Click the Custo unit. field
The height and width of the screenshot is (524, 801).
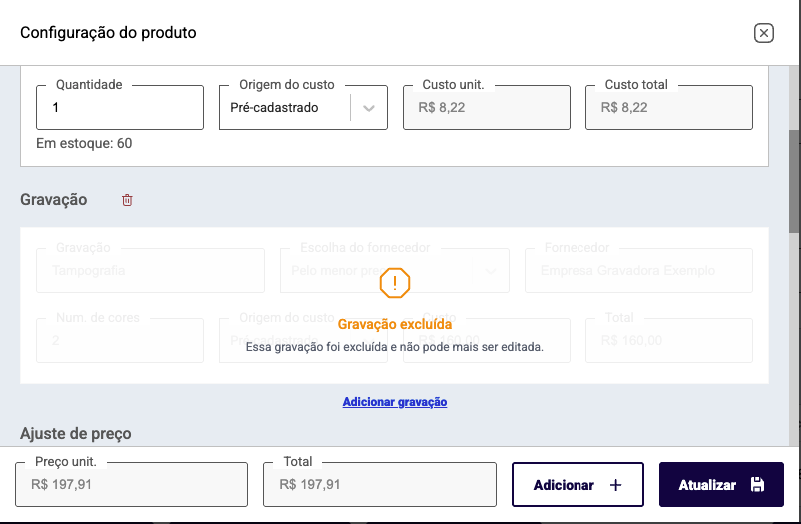[x=486, y=108]
